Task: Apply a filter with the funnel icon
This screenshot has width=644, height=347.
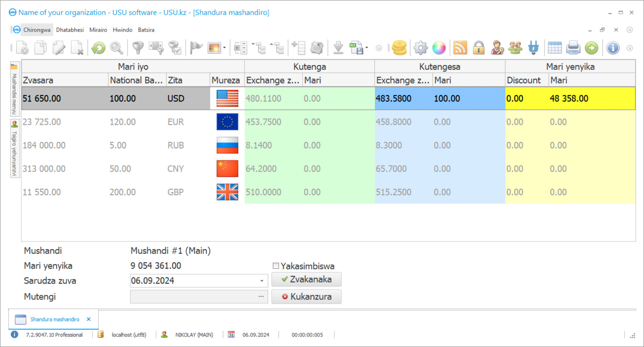Action: coord(137,48)
